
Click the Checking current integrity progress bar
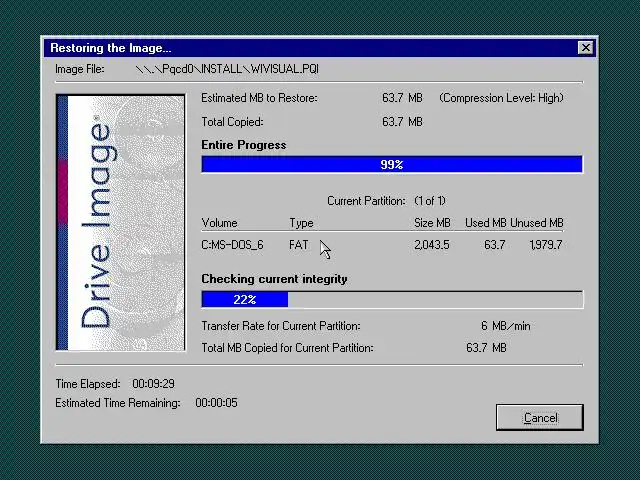point(392,300)
